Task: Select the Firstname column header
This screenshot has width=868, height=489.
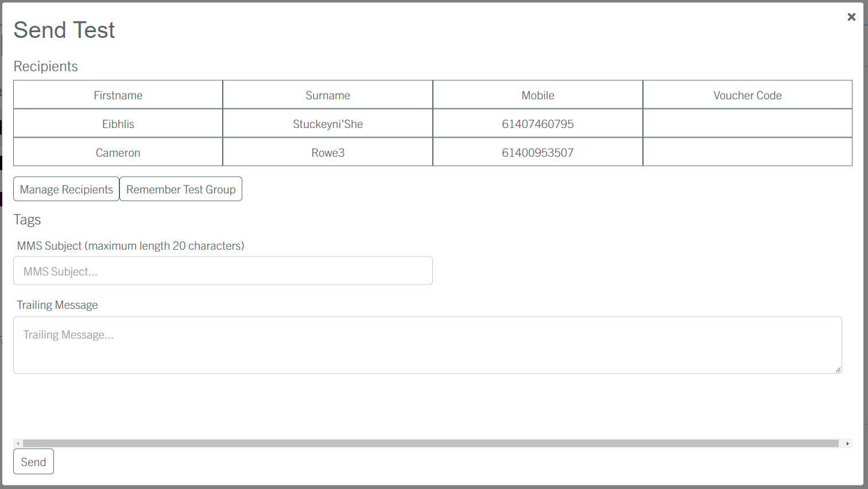Action: (x=118, y=95)
